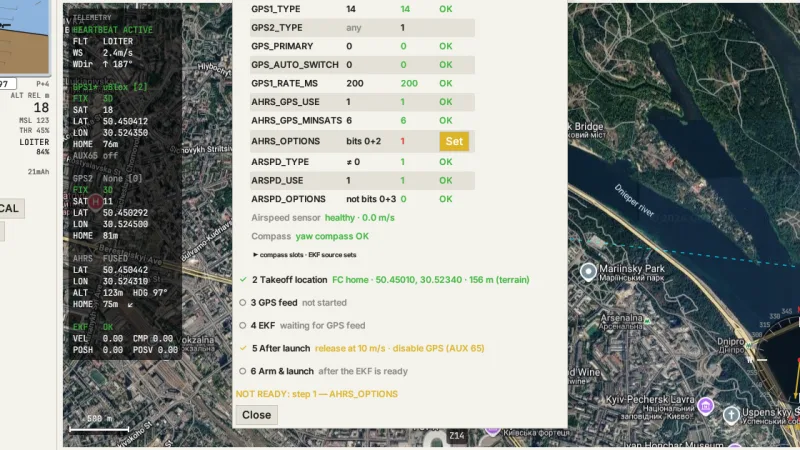Click the red AHRS_OPTIONS current value 1
Viewport: 800px width, 450px height.
tap(403, 141)
